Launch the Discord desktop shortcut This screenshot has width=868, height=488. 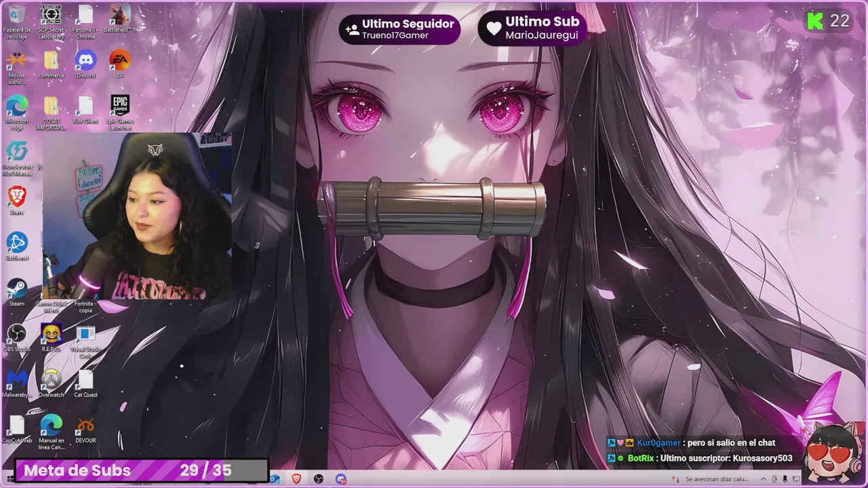pos(85,64)
